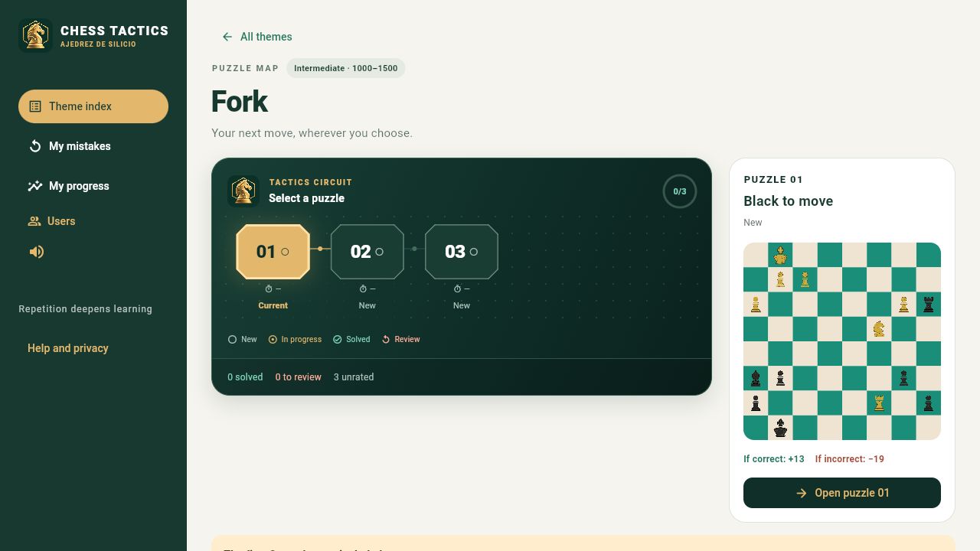The height and width of the screenshot is (551, 980).
Task: Click the '0 solved' counter
Action: pyautogui.click(x=245, y=377)
